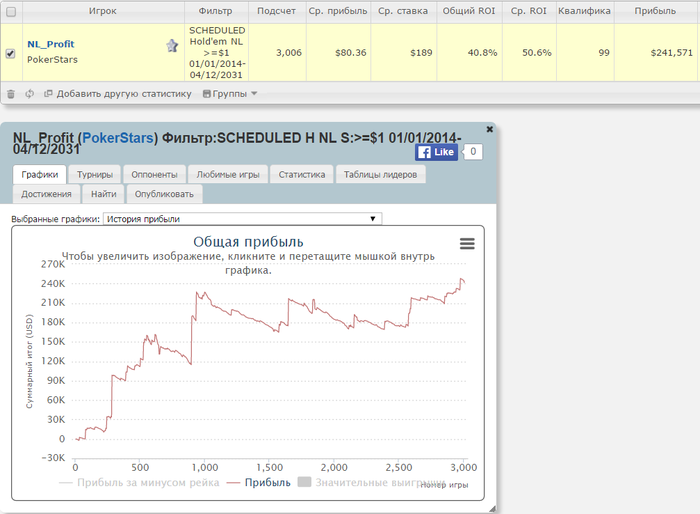Open the Таблицы лидеров tab
The width and height of the screenshot is (700, 514).
tap(380, 174)
